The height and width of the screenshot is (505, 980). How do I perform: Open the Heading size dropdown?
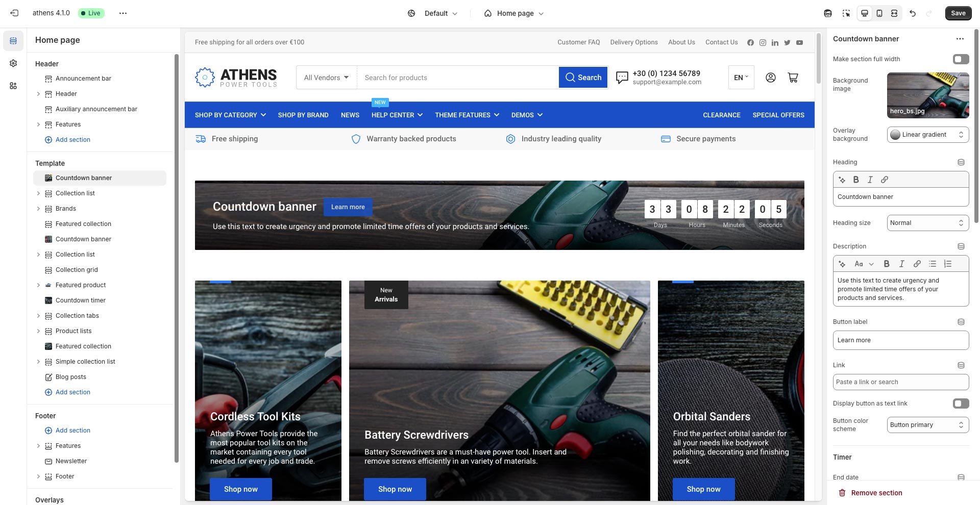pos(927,223)
